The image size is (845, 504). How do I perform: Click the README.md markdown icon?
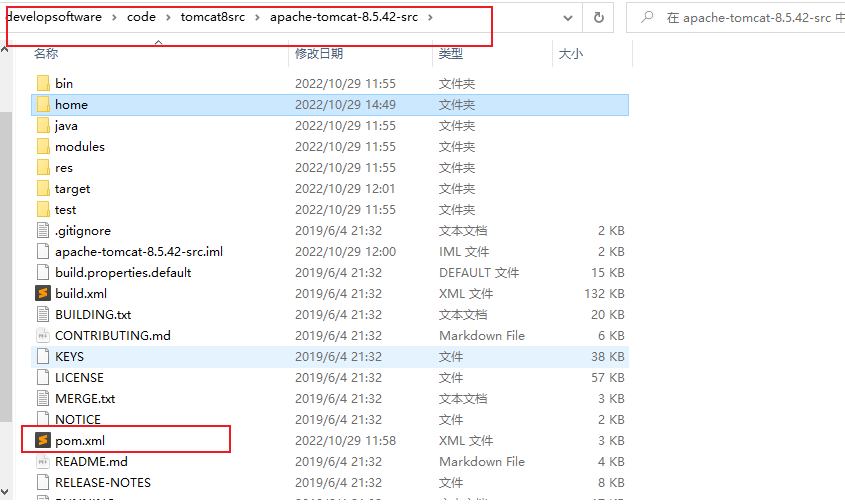(x=43, y=461)
